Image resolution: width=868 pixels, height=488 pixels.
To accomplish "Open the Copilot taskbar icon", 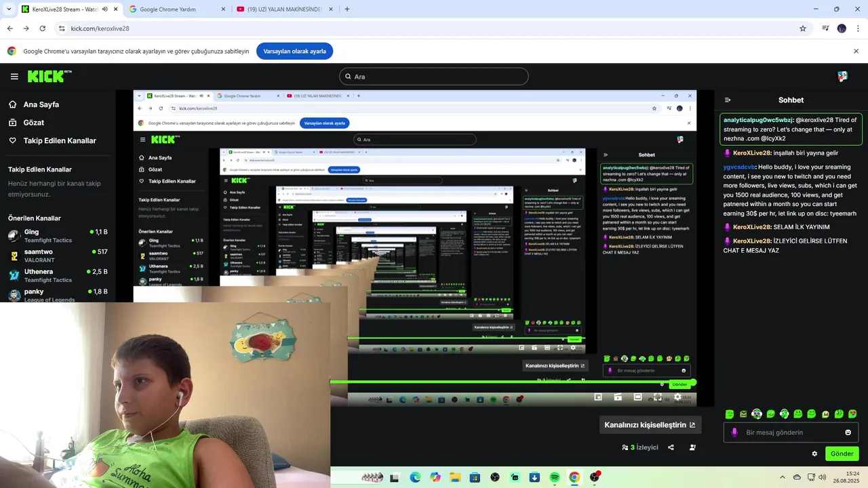I will click(435, 478).
